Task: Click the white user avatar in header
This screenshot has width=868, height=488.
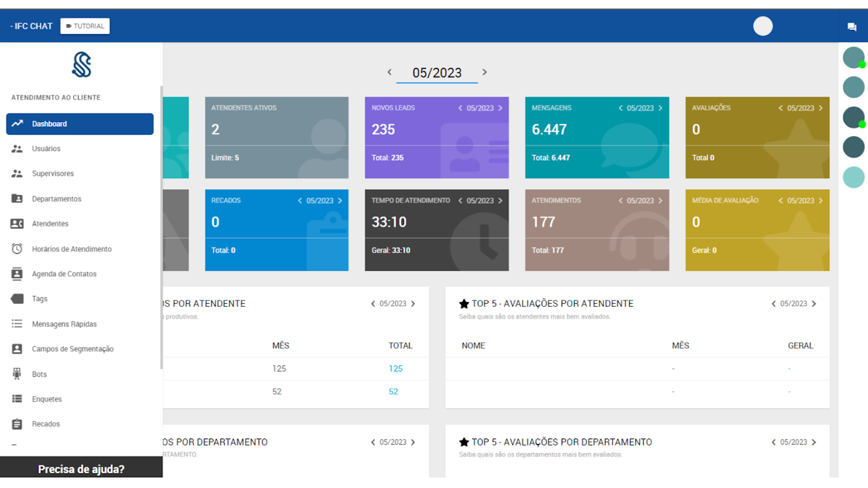Action: 763,26
